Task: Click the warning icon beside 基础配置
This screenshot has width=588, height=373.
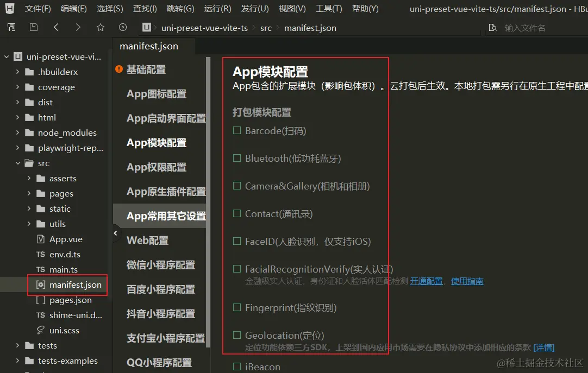Action: [119, 69]
